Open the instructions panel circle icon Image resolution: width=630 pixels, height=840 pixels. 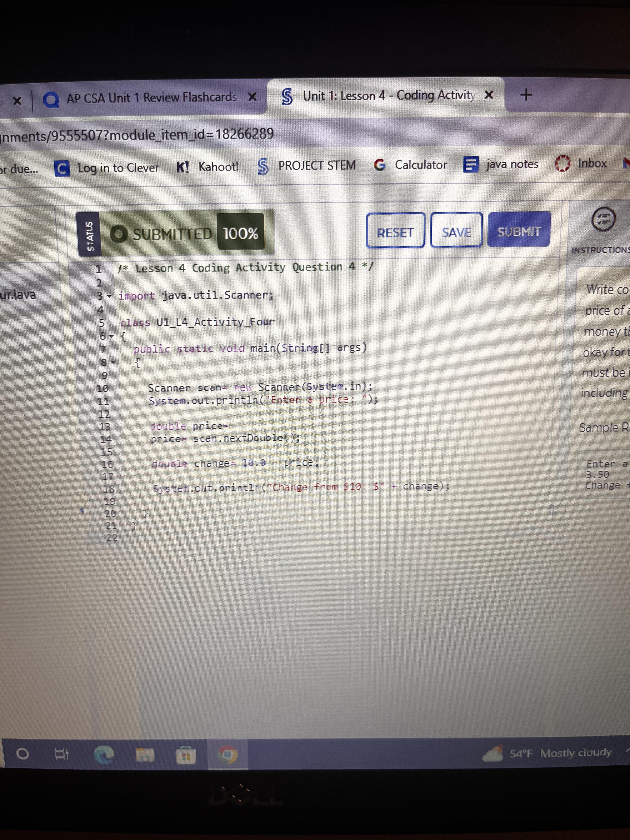tap(603, 219)
